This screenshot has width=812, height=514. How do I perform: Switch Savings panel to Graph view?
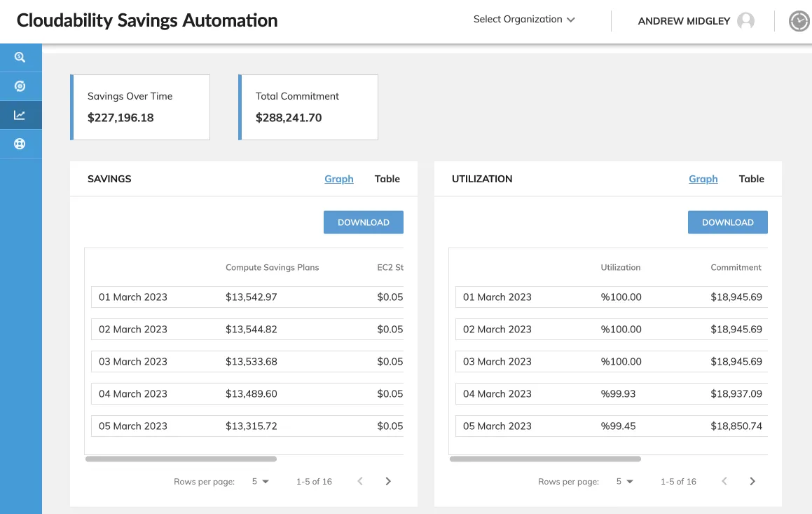pyautogui.click(x=338, y=179)
